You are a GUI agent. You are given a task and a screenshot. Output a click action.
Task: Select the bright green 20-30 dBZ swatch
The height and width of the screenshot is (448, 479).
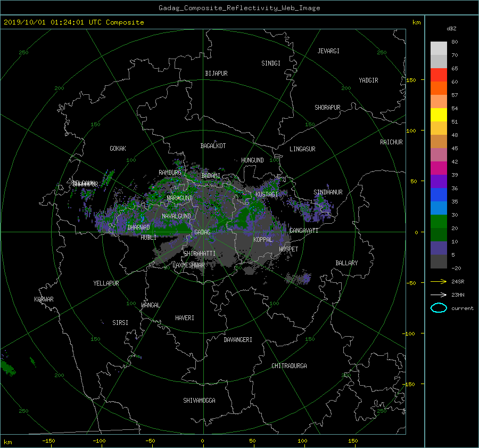439,221
